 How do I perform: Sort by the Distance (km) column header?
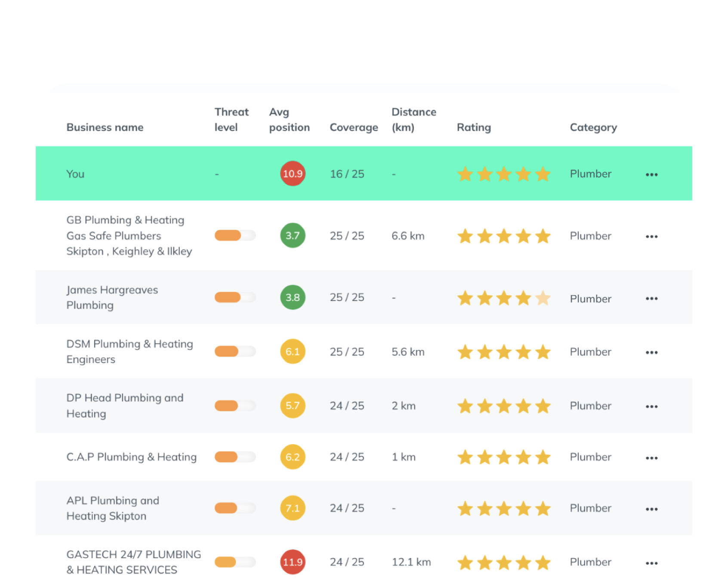point(414,120)
